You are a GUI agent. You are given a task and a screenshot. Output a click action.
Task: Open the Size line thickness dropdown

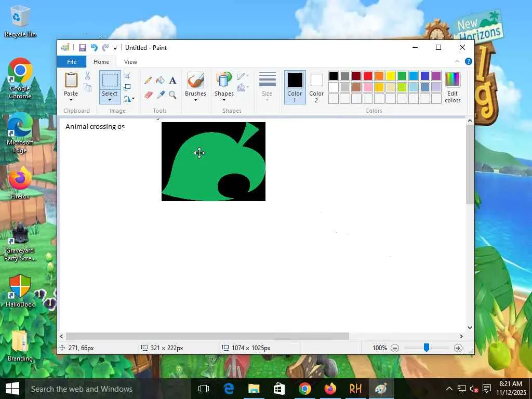coord(267,87)
